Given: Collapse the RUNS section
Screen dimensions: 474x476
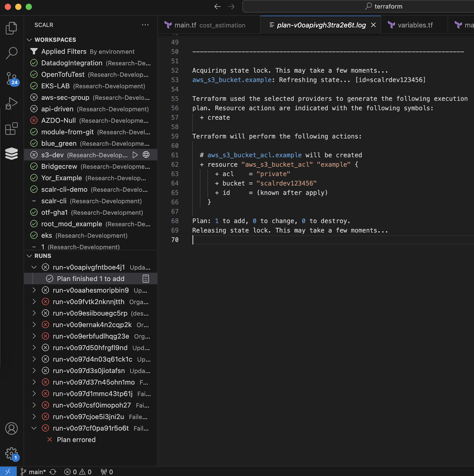Looking at the screenshot, I should pyautogui.click(x=29, y=256).
